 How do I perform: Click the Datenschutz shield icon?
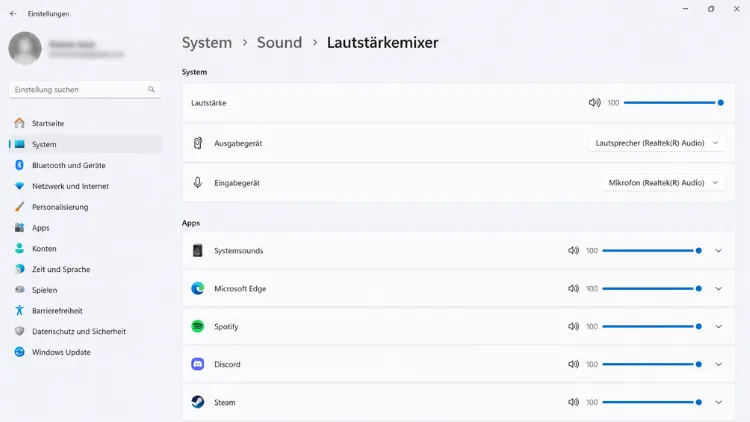(19, 331)
